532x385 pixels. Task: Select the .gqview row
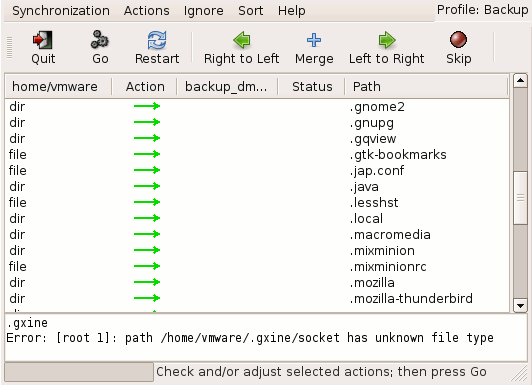[x=257, y=138]
